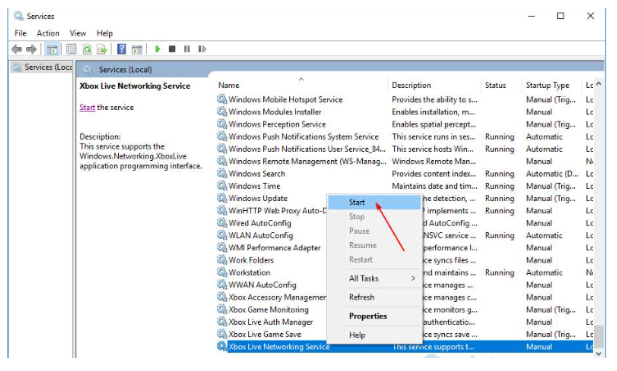The height and width of the screenshot is (371, 617).
Task: Select the Xbox Live Networking Service row name
Action: click(x=279, y=347)
